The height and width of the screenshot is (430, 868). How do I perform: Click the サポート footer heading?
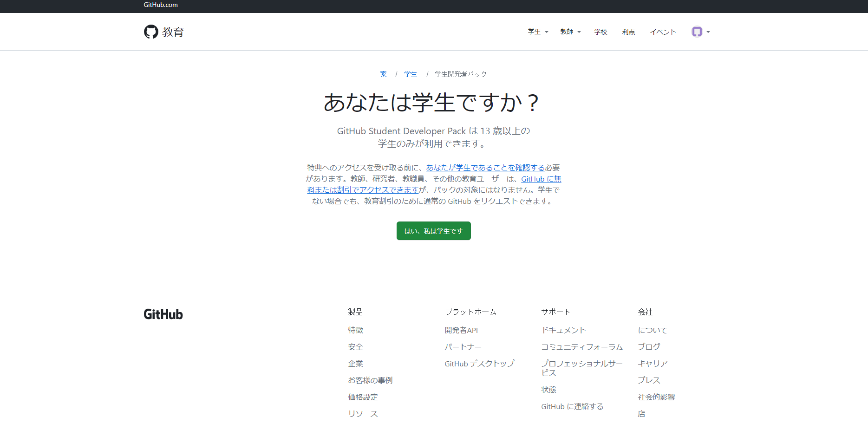point(555,312)
